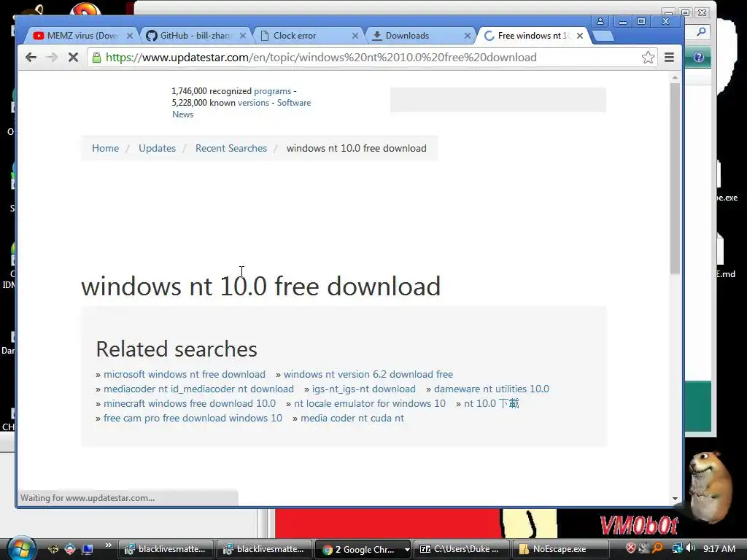Viewport: 747px width, 560px height.
Task: Click the help icon in background window
Action: 698,57
